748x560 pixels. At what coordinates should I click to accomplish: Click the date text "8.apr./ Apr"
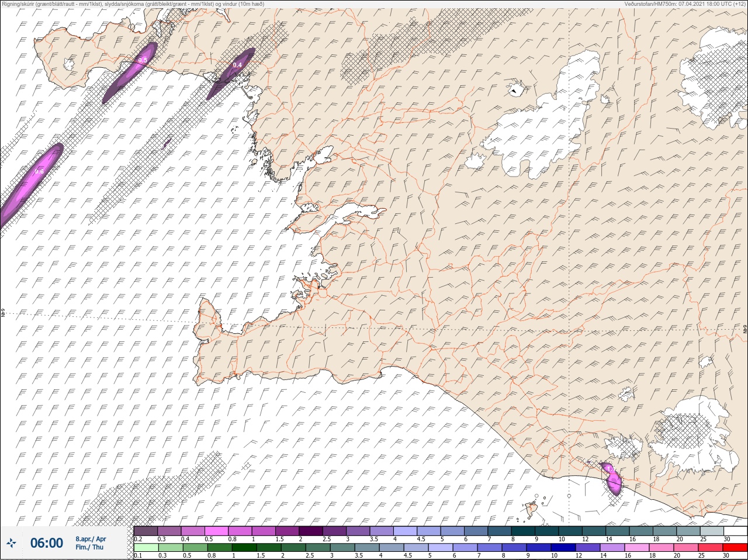[91, 539]
